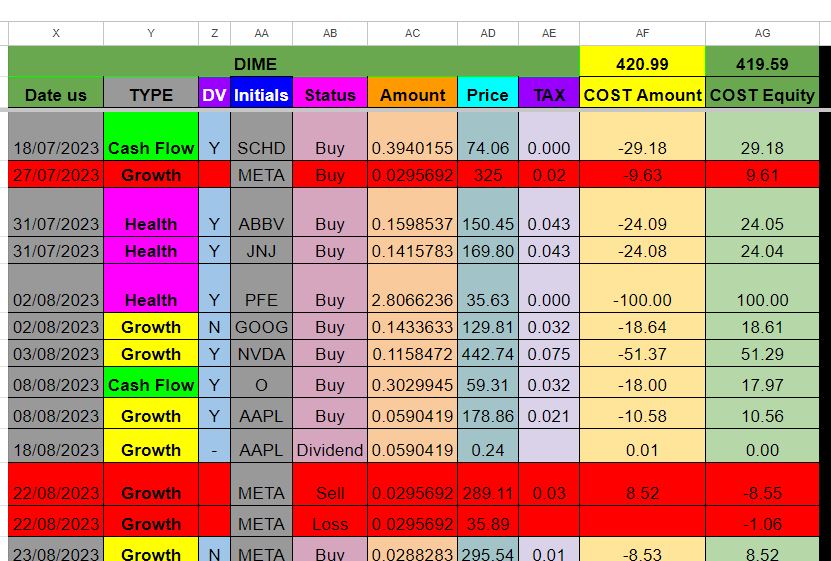Select column header Z

click(x=214, y=33)
